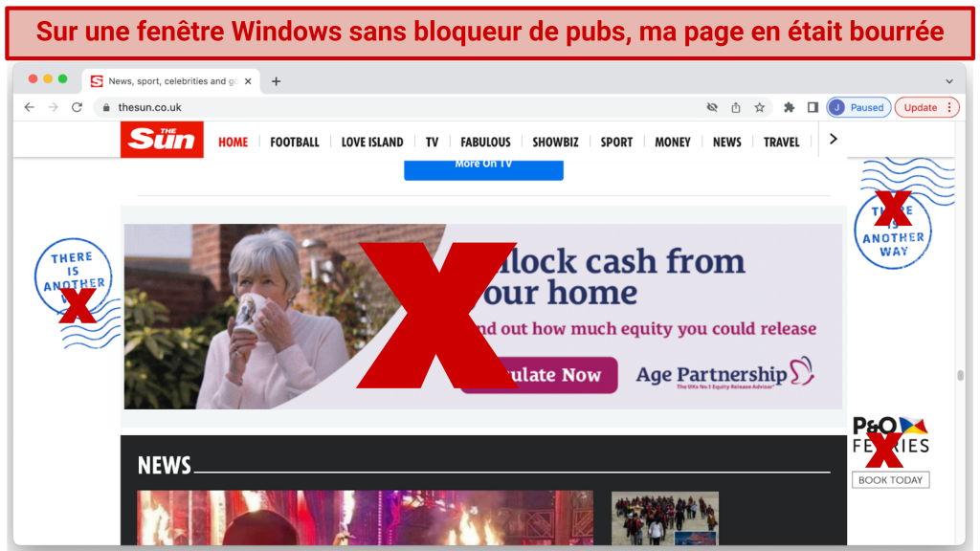
Task: Open the tab search dropdown arrow
Action: tap(948, 81)
